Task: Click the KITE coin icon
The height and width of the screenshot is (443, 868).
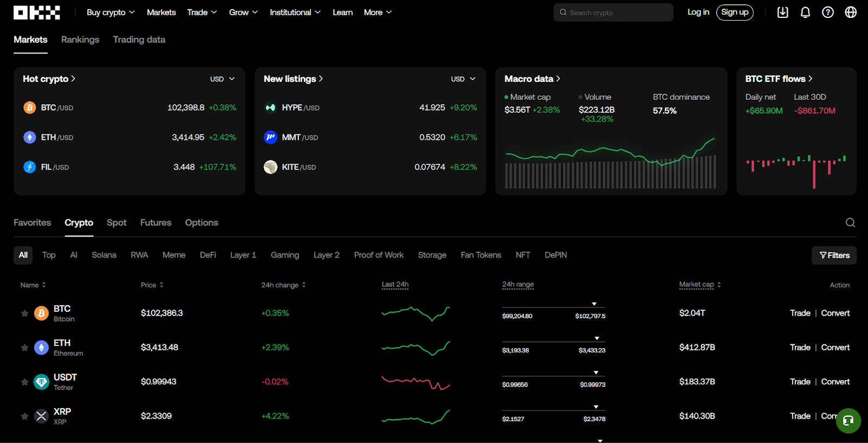Action: 270,167
